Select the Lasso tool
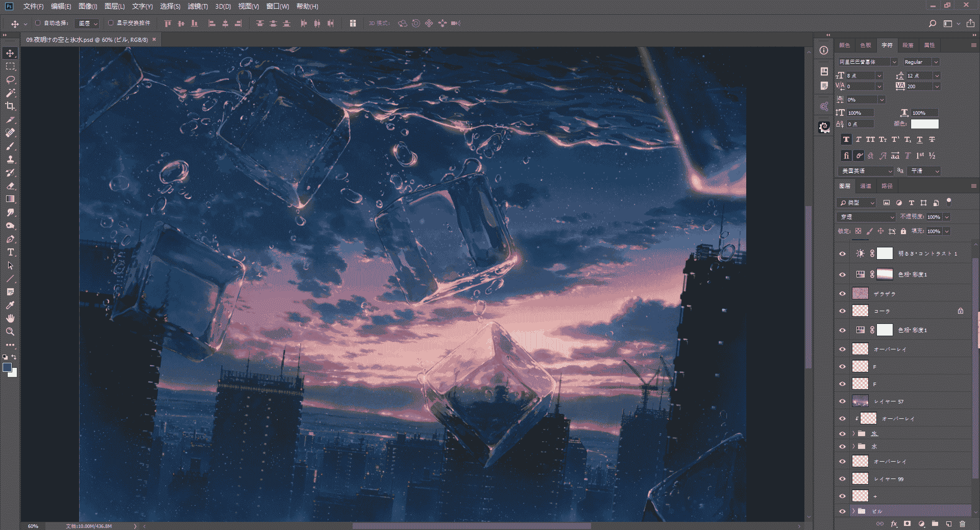 pos(10,80)
